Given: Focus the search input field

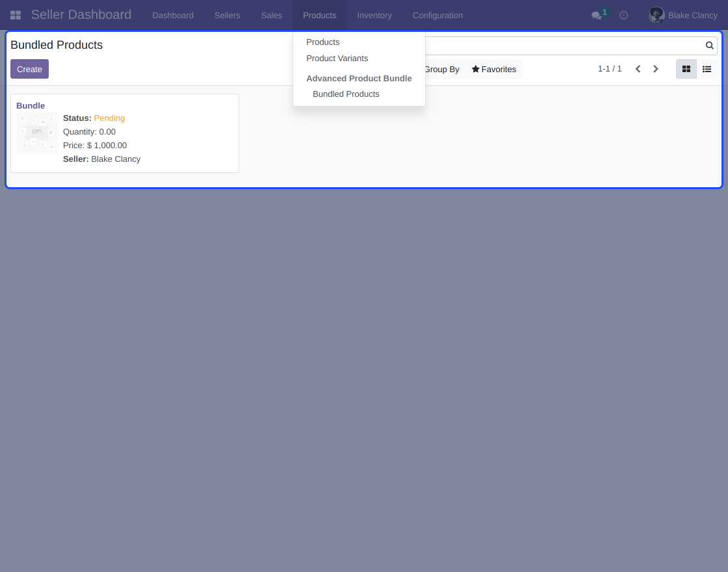Looking at the screenshot, I should coord(564,45).
